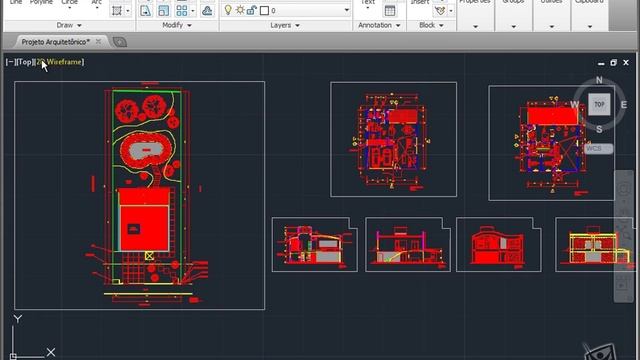Viewport: 640px width, 360px height.
Task: Restore the drawing viewport window
Action: [613, 62]
